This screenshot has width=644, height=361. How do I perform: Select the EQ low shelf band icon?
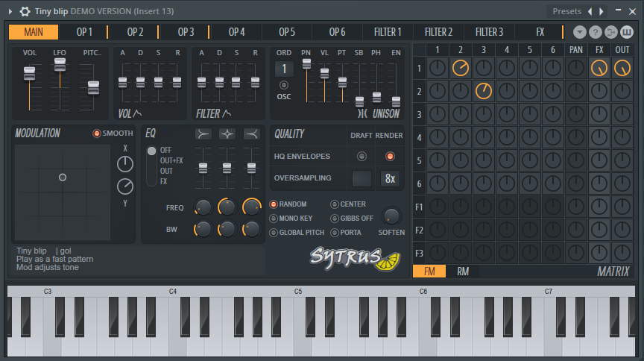click(x=203, y=134)
